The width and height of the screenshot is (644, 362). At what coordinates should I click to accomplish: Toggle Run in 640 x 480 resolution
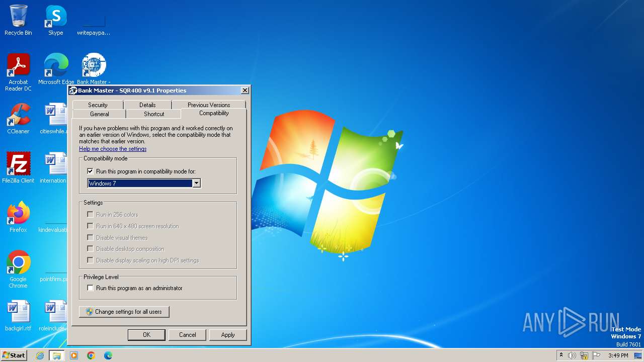tap(91, 226)
